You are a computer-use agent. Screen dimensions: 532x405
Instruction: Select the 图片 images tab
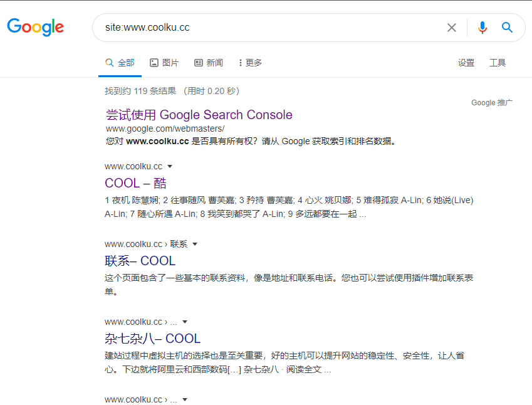coord(164,63)
